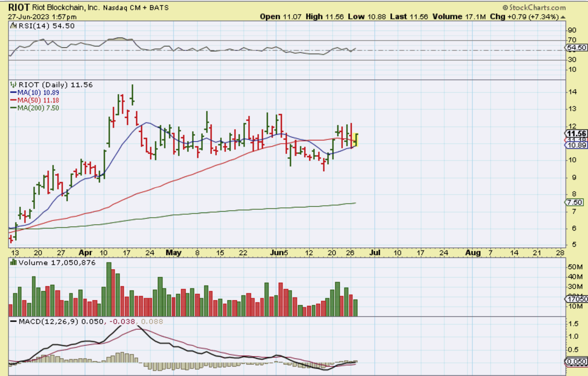Click the Volume histogram icon
This screenshot has width=588, height=376.
[x=13, y=263]
